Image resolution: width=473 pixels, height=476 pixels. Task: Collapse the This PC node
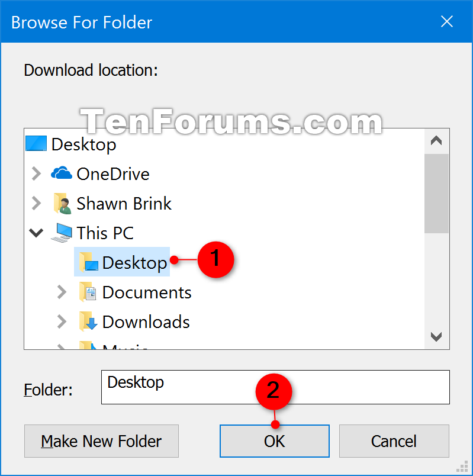pos(36,233)
